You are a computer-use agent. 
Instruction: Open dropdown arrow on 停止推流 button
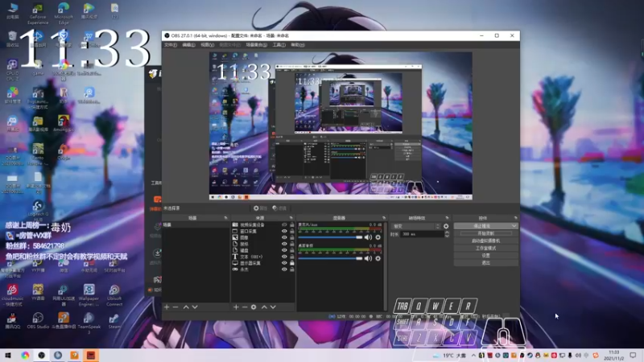(x=514, y=226)
